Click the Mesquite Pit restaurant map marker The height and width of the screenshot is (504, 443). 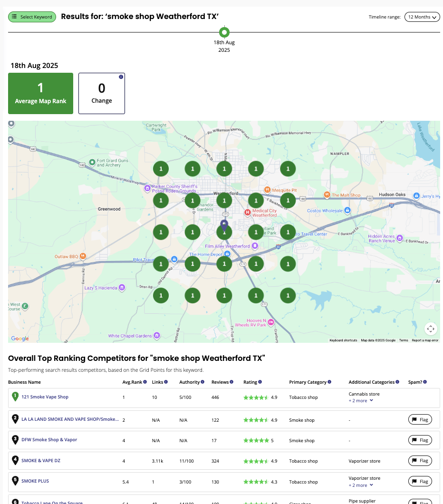point(267,190)
